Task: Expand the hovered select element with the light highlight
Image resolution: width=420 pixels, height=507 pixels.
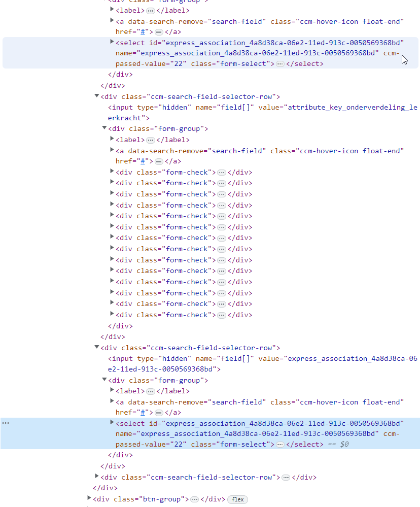Action: click(x=112, y=42)
